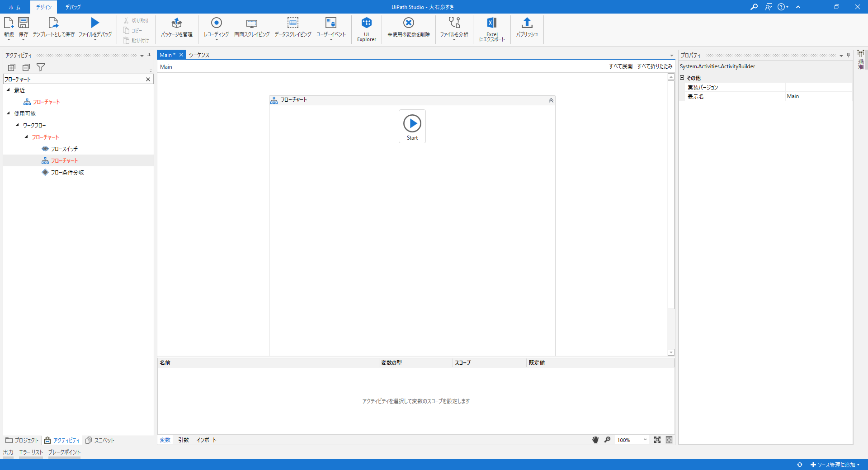The width and height of the screenshot is (868, 470).
Task: Click すべて折りたたみ (Collapse All)
Action: [x=655, y=66]
